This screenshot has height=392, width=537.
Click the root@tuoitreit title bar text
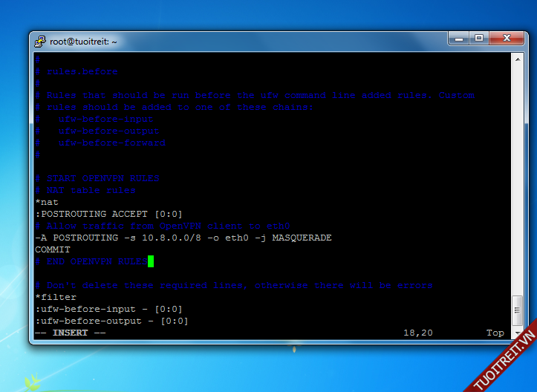coord(83,42)
